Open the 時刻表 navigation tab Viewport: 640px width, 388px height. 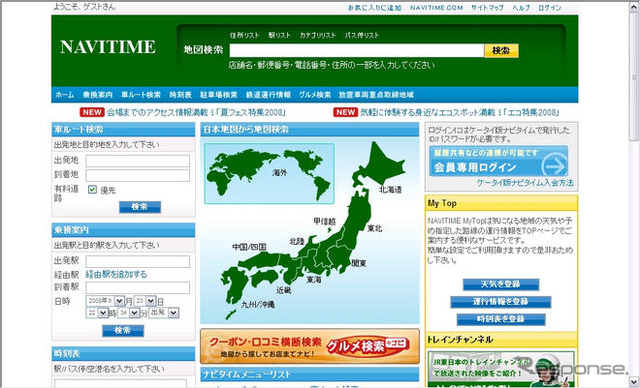pos(180,95)
